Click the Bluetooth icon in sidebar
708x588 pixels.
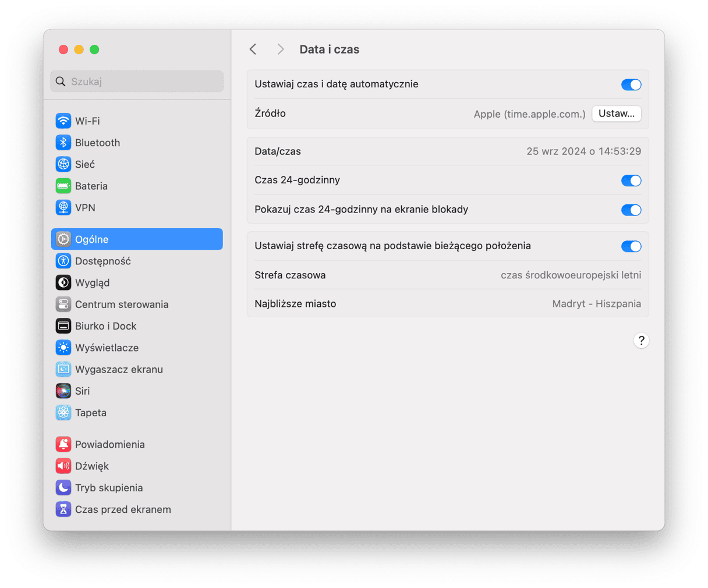[x=63, y=143]
